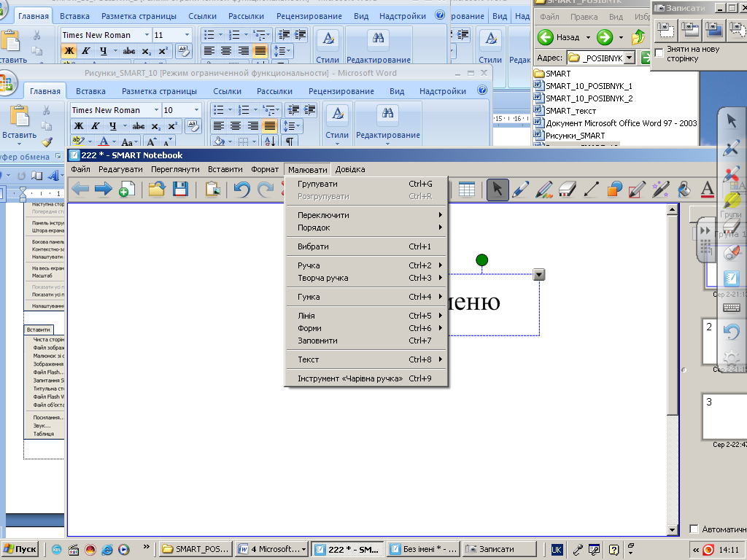This screenshot has height=560, width=747.
Task: Select the Pen tool in Notebook toolbar
Action: point(521,190)
